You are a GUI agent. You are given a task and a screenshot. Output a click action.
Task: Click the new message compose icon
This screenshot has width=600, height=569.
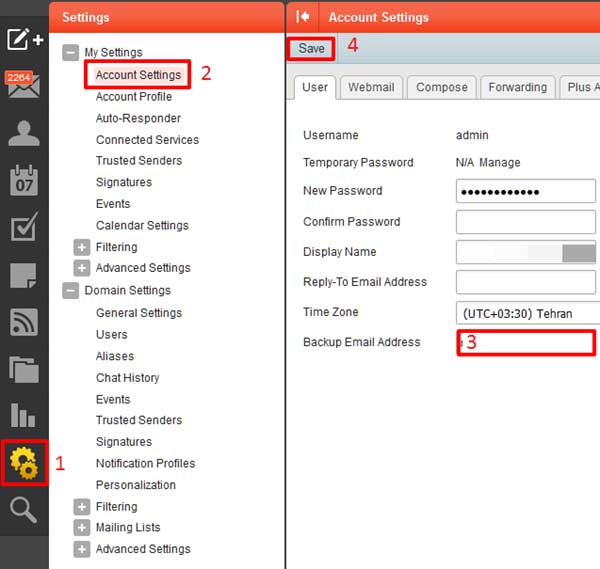[x=24, y=40]
